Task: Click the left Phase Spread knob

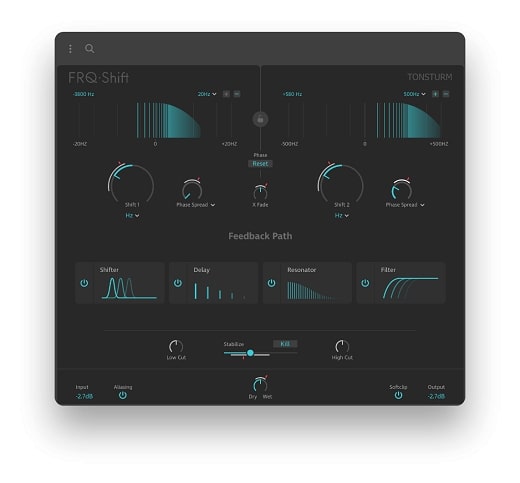Action: [x=192, y=190]
